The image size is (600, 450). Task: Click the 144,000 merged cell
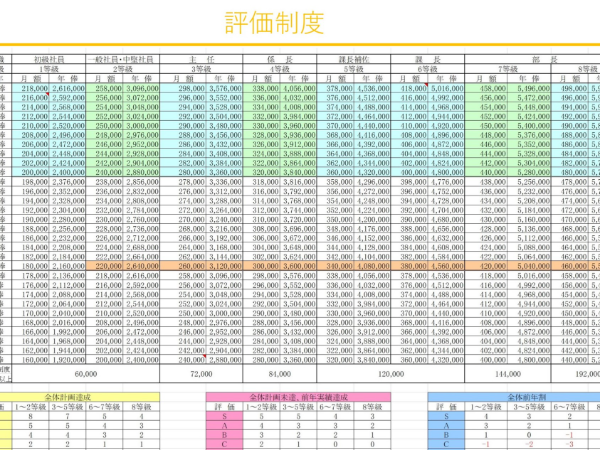[508, 374]
